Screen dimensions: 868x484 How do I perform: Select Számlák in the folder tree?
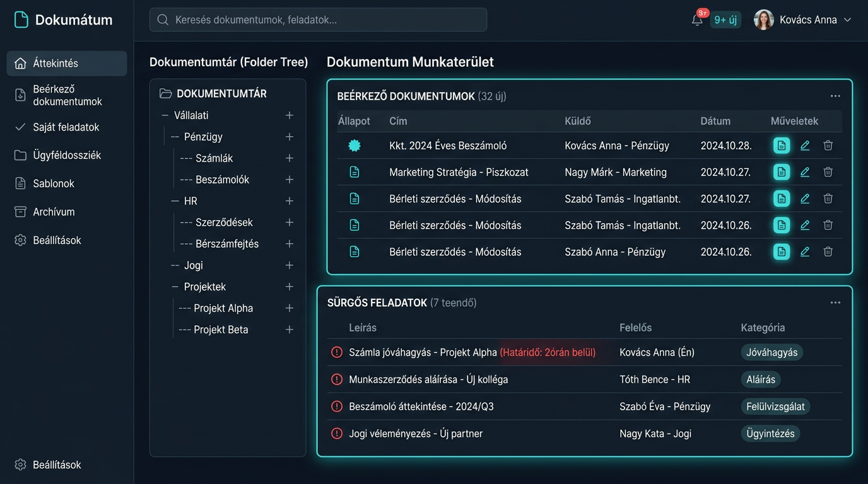[214, 158]
